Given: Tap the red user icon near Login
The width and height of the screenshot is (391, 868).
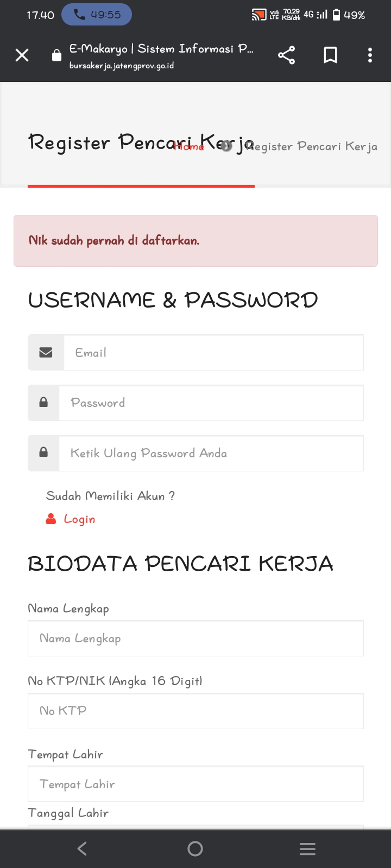Looking at the screenshot, I should pyautogui.click(x=51, y=519).
